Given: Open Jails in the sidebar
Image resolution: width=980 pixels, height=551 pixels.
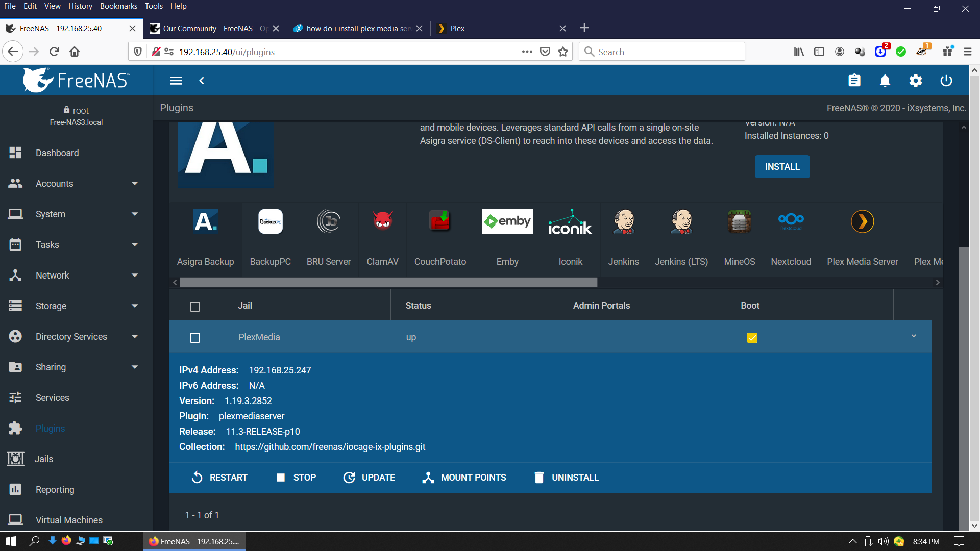Looking at the screenshot, I should tap(44, 459).
